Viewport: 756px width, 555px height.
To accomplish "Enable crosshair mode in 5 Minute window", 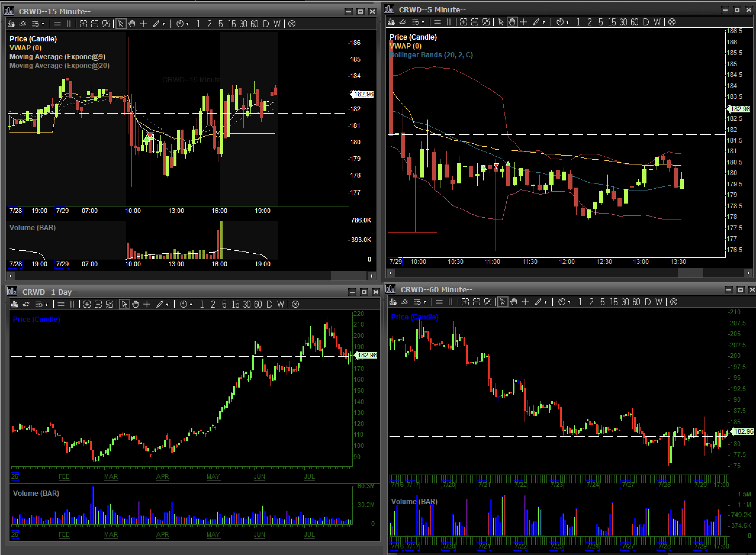I will click(523, 22).
